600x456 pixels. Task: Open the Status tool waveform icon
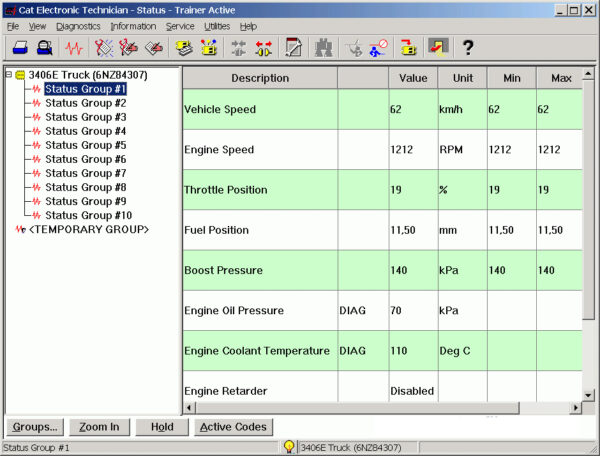(73, 48)
